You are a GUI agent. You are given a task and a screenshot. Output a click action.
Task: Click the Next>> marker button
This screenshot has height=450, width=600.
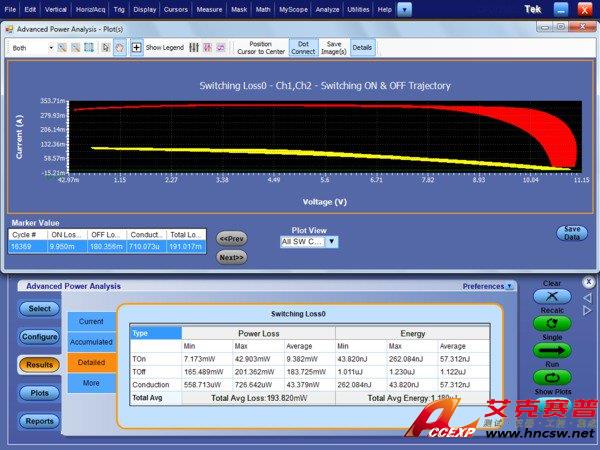[232, 257]
